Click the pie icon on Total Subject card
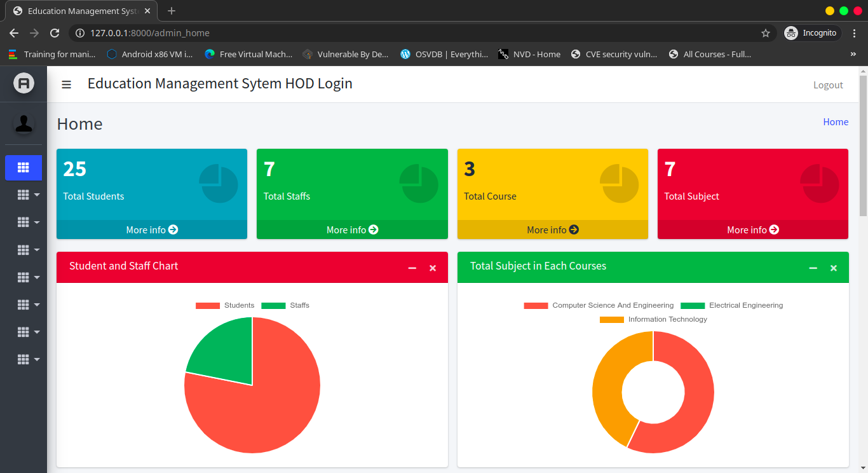 [x=820, y=184]
